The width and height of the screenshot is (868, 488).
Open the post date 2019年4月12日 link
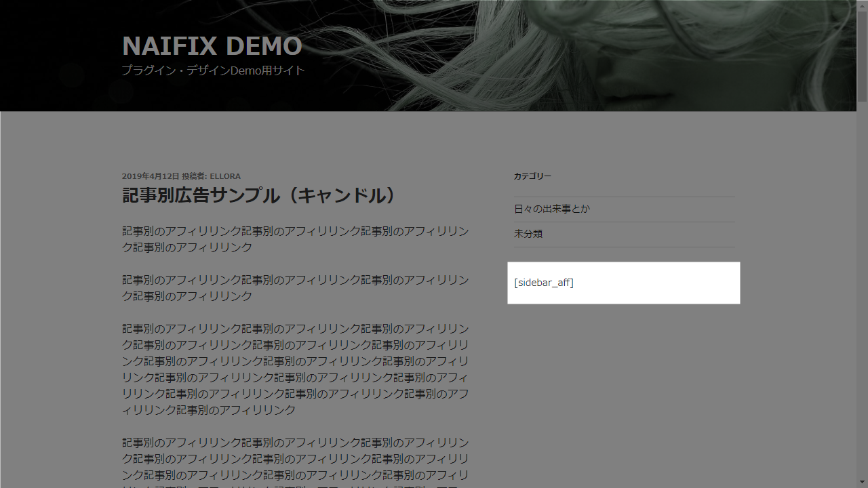(151, 176)
